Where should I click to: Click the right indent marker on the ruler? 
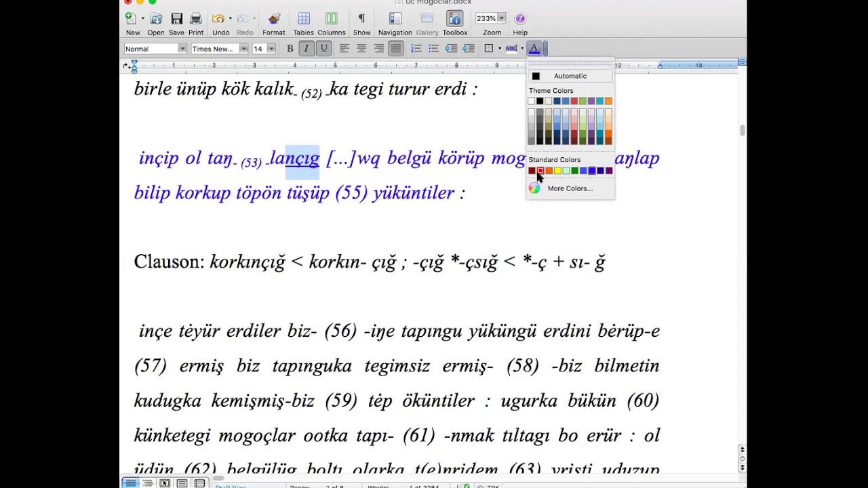click(x=660, y=65)
